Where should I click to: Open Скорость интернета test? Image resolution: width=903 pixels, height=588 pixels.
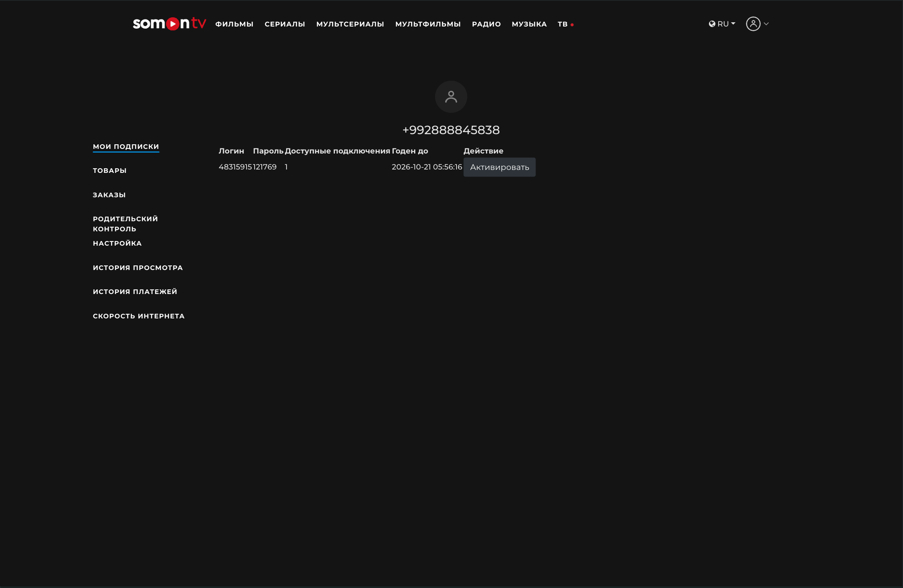139,316
